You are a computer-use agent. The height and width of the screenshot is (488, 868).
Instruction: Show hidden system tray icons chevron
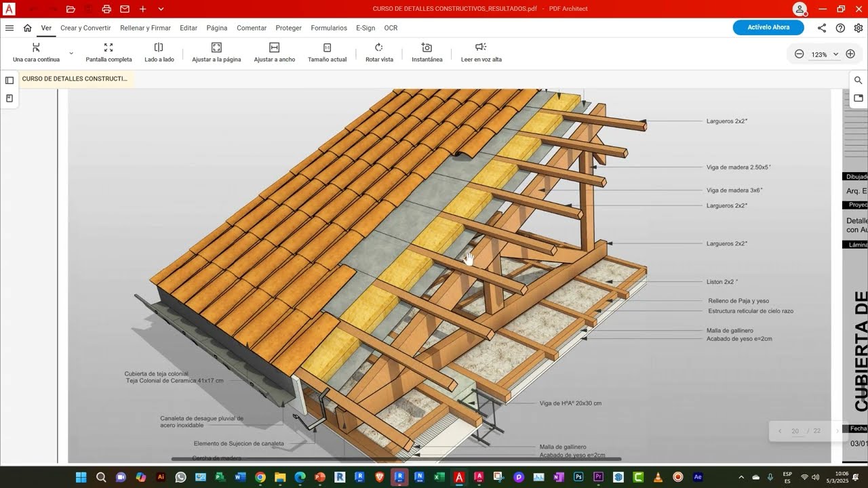[741, 477]
